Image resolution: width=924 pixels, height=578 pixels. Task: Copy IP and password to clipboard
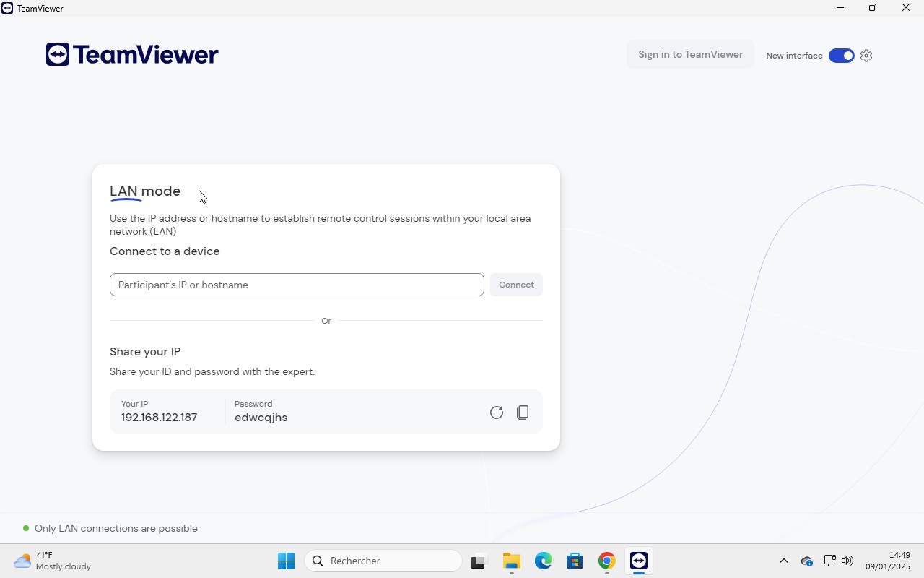523,413
